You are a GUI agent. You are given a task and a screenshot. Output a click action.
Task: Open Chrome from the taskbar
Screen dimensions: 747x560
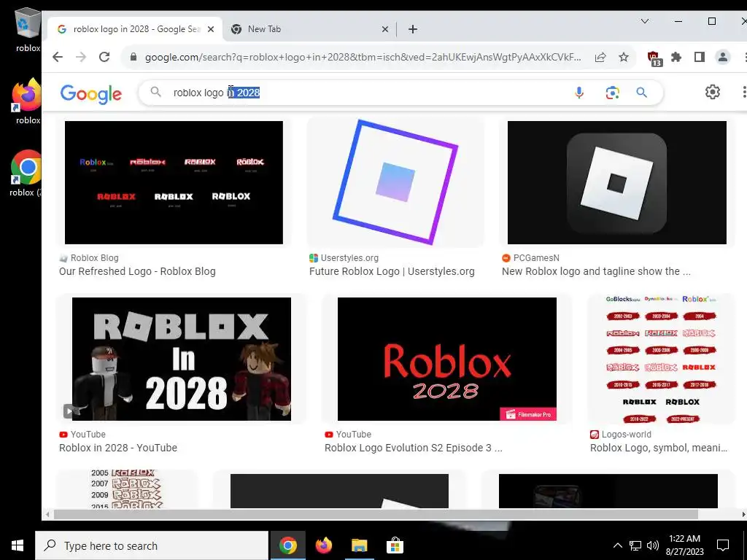click(x=287, y=545)
